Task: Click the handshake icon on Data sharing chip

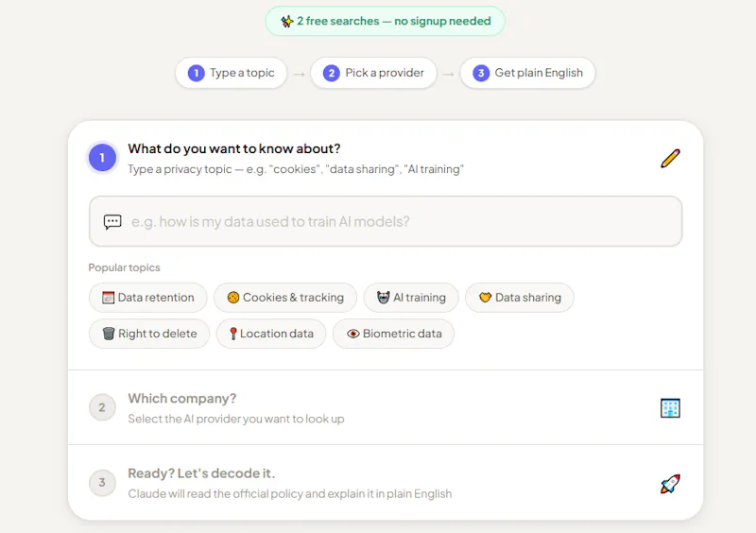Action: (x=485, y=298)
